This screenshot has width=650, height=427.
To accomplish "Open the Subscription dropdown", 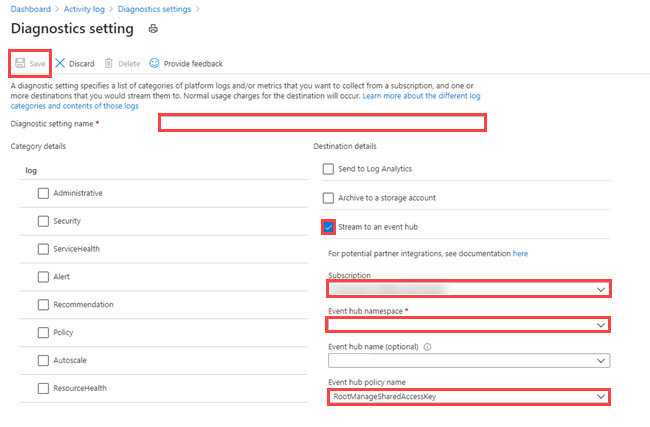I will click(x=469, y=289).
